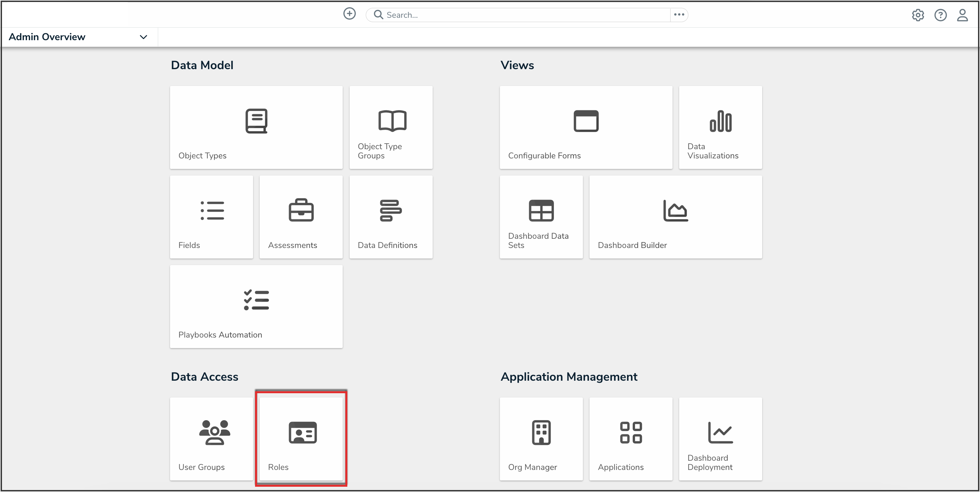Click the Fields list icon

212,210
